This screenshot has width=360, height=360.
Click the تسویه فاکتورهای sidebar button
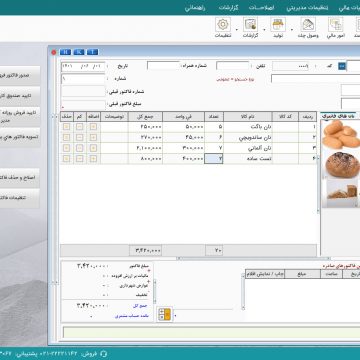tap(20, 137)
